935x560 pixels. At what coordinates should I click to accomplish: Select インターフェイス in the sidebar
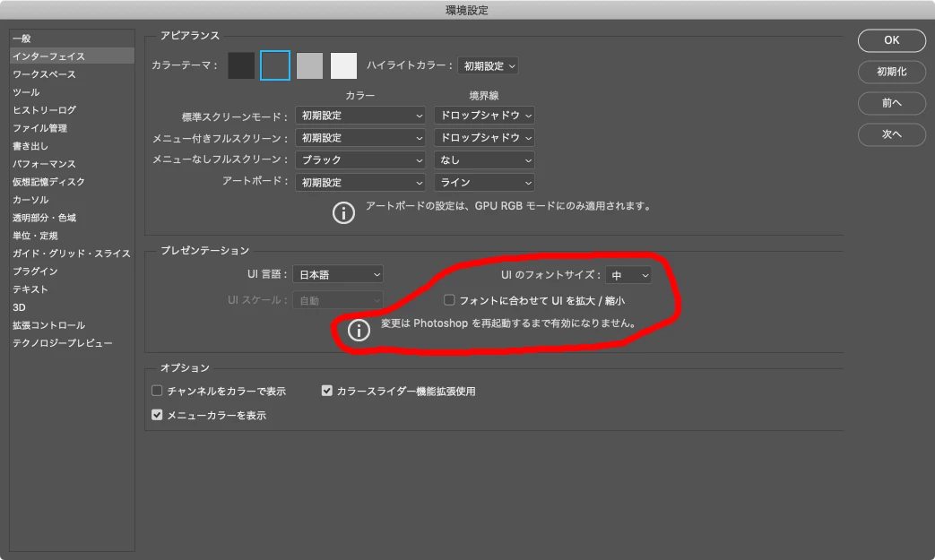(72, 56)
